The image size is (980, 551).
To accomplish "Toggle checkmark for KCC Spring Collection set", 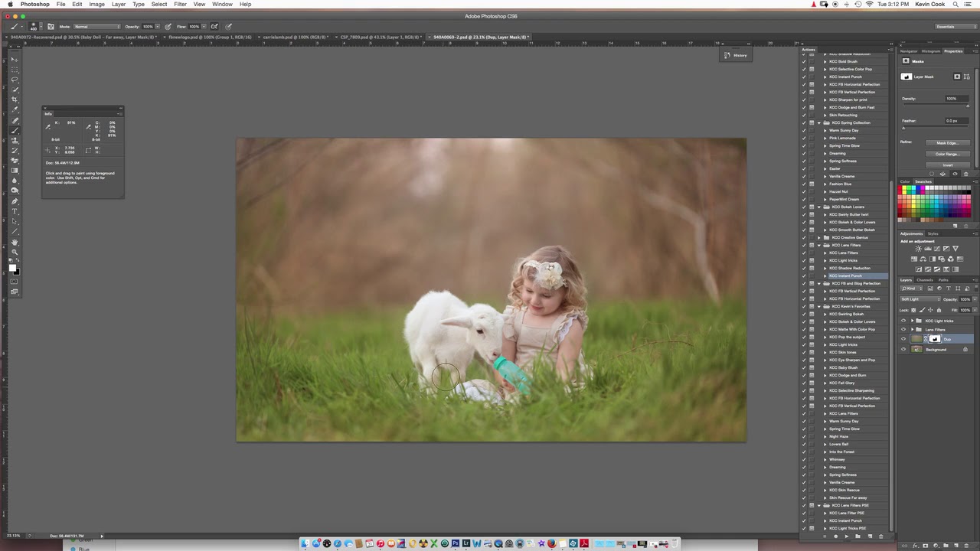I will (x=804, y=122).
